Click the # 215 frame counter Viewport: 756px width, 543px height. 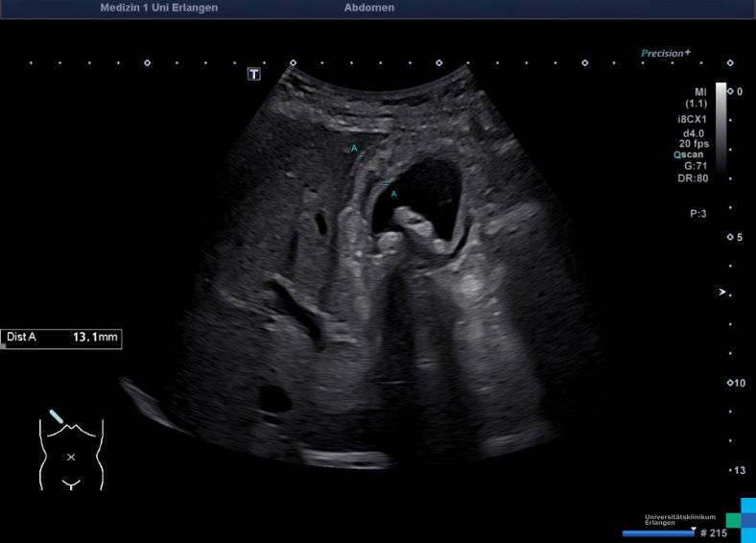713,532
